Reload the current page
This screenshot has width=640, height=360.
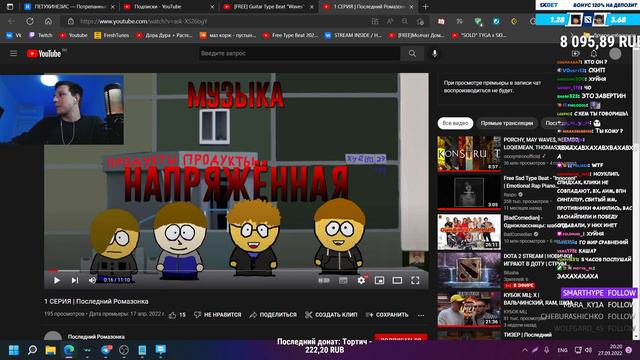coord(30,21)
